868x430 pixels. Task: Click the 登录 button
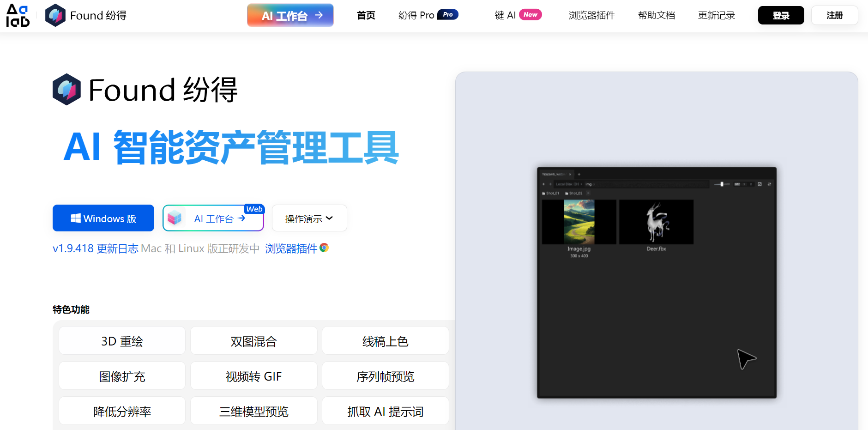(781, 15)
